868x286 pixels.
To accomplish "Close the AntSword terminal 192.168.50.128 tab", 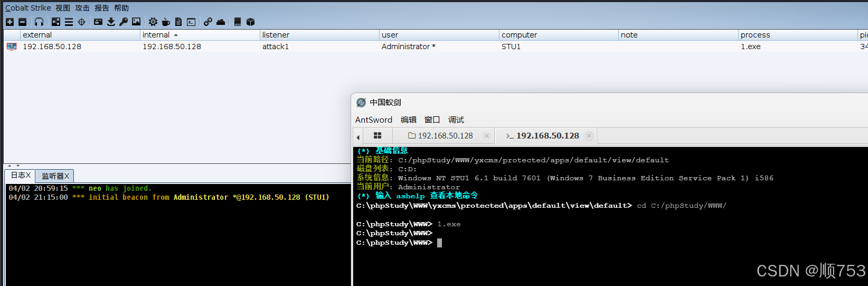I will point(589,136).
